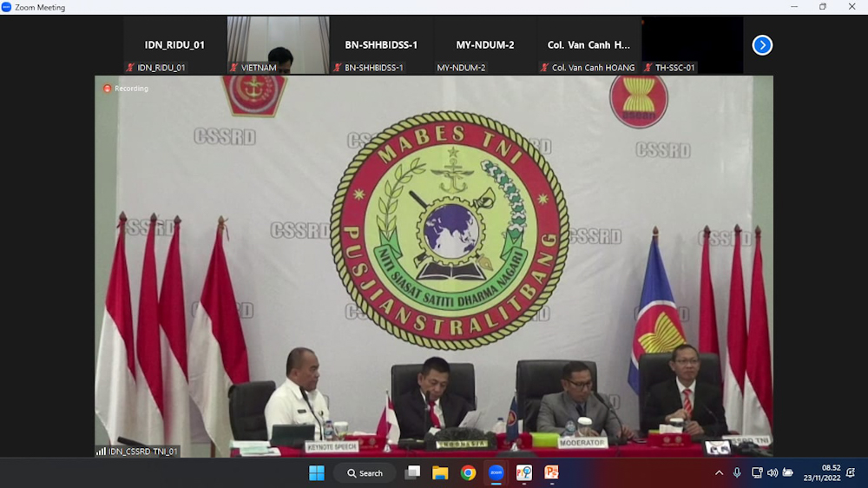Restore down the Zoom Meeting window
Viewport: 868px width, 488px height.
coord(823,7)
